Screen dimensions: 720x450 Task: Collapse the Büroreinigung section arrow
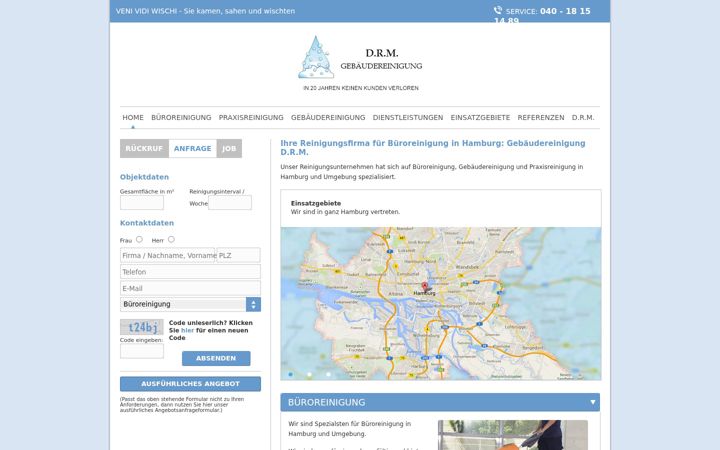click(x=593, y=402)
